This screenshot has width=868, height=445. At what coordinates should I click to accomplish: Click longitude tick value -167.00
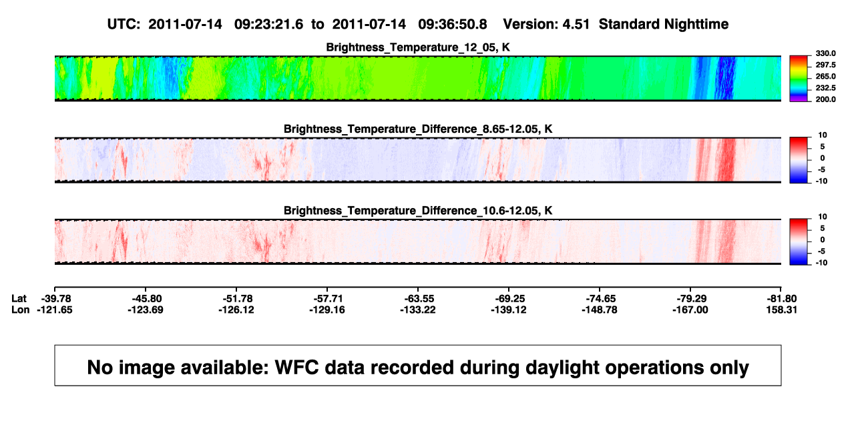pos(690,310)
